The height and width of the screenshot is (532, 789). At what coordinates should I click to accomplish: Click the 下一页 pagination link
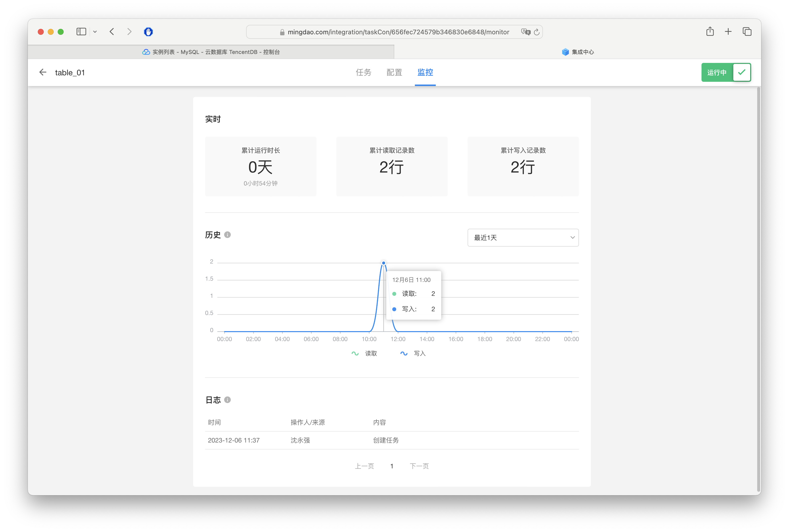[419, 466]
